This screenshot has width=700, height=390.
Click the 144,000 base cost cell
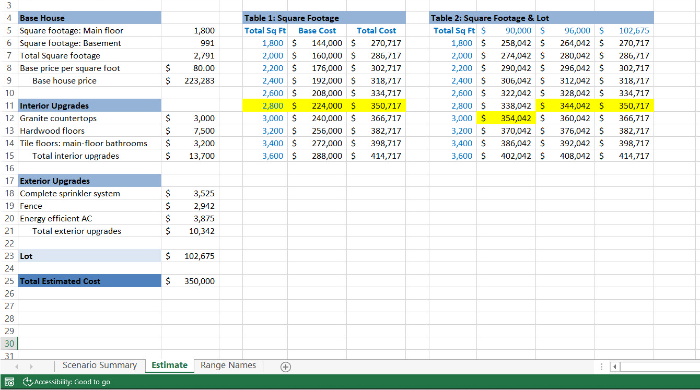tap(317, 43)
